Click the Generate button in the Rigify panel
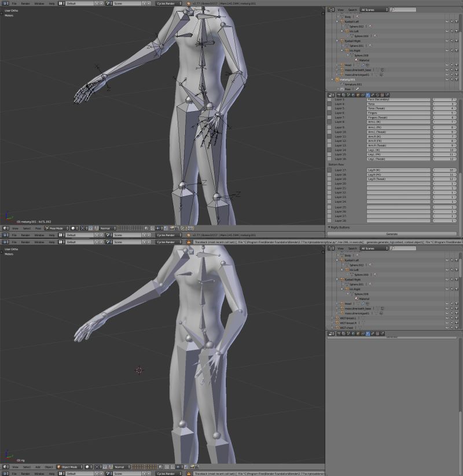Screen dimensions: 463x476 tap(394, 233)
